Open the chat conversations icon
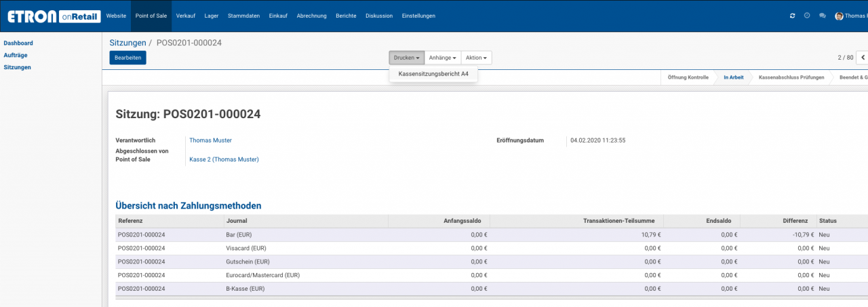 tap(822, 16)
